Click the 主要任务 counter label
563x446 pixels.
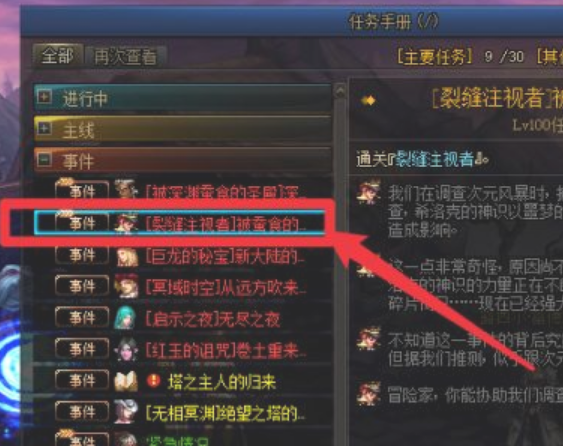click(434, 57)
